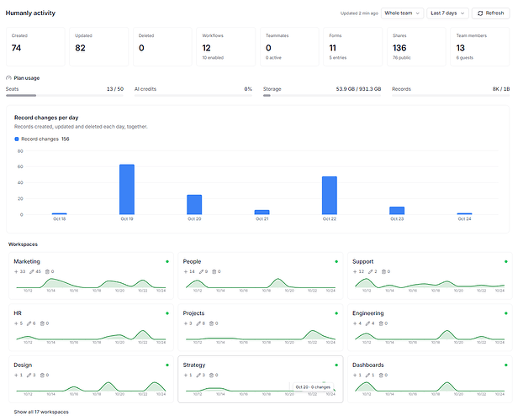Image resolution: width=518 pixels, height=420 pixels.
Task: Click the Storage usage progress bar
Action: pos(322,96)
